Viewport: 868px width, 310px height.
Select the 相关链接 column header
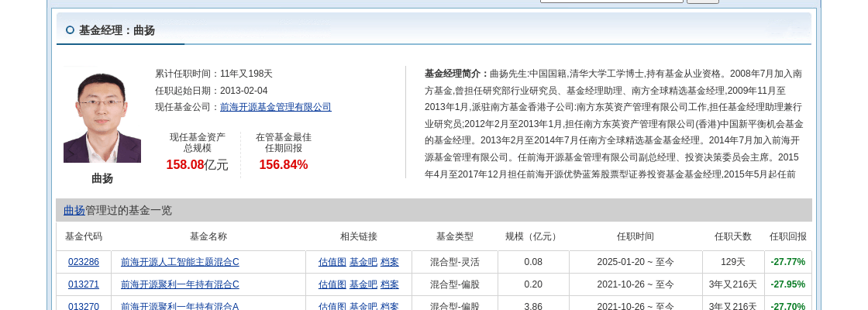(359, 236)
